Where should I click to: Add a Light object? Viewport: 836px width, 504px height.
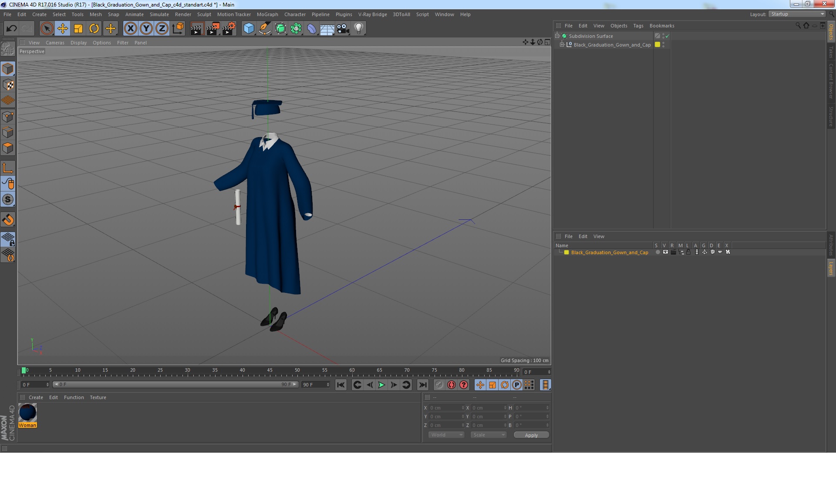point(359,29)
